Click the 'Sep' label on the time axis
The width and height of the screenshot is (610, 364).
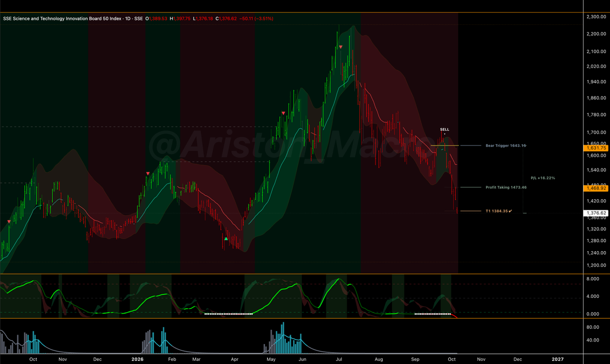pyautogui.click(x=415, y=358)
